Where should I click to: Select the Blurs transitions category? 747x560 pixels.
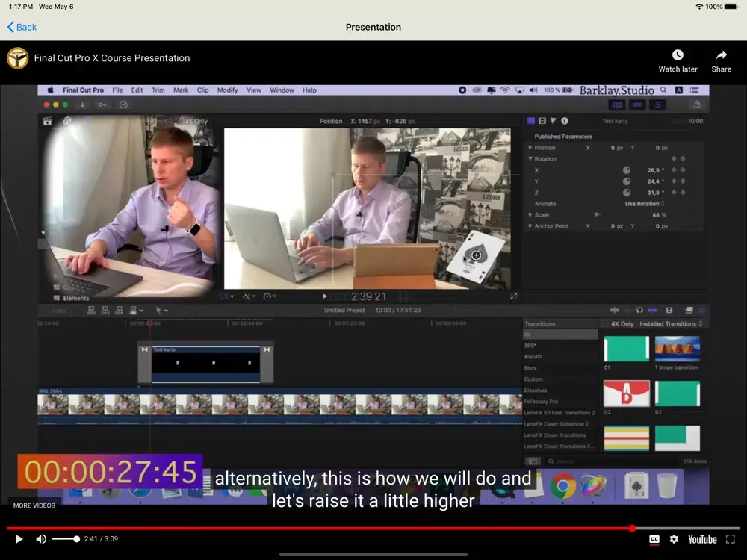530,368
